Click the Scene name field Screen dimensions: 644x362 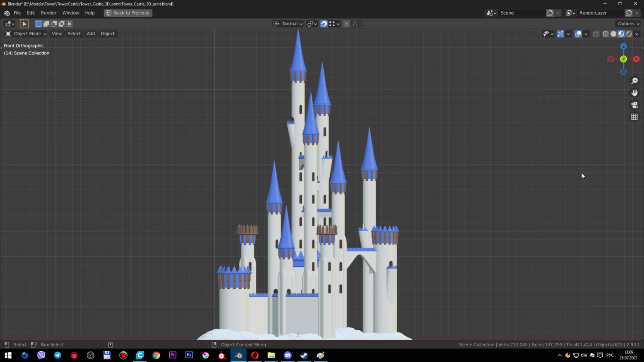pos(522,13)
